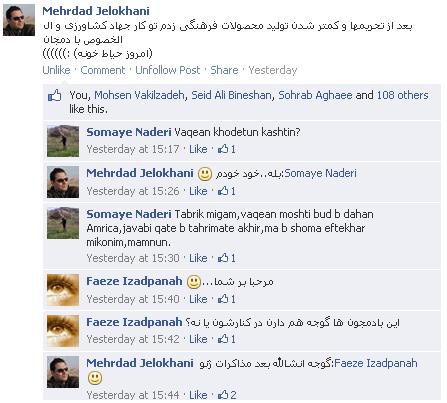Click the thumbs-up icon beside the likes summary
The height and width of the screenshot is (403, 447).
(x=55, y=96)
